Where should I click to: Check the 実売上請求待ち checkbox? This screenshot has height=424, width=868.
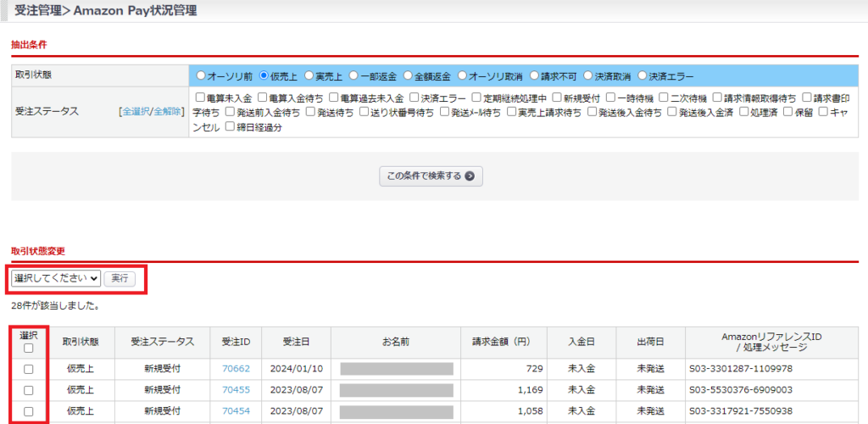pyautogui.click(x=511, y=113)
